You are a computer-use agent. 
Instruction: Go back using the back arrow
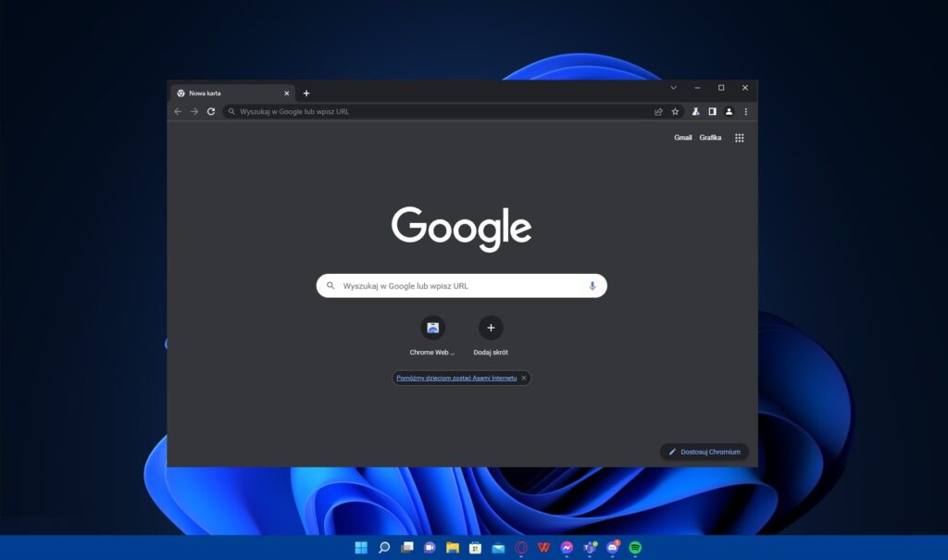pos(178,111)
